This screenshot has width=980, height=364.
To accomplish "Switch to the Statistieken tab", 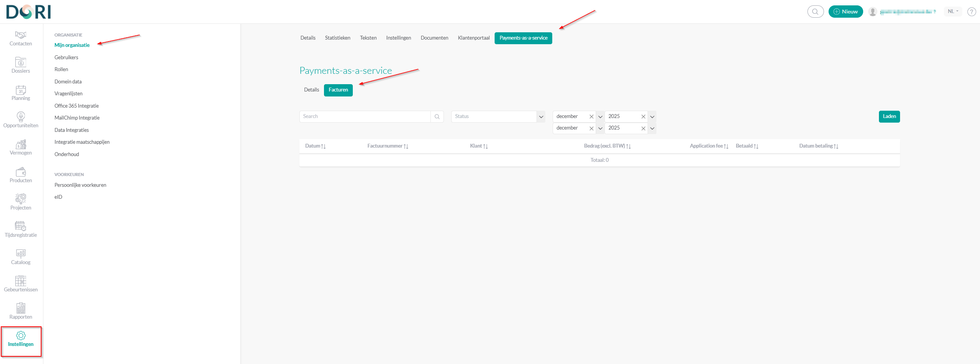I will pyautogui.click(x=337, y=38).
